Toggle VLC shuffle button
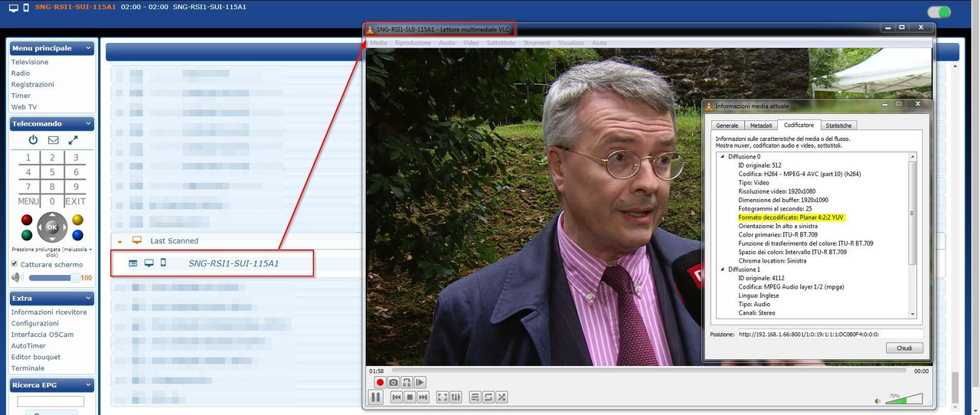This screenshot has width=980, height=415. tap(501, 397)
